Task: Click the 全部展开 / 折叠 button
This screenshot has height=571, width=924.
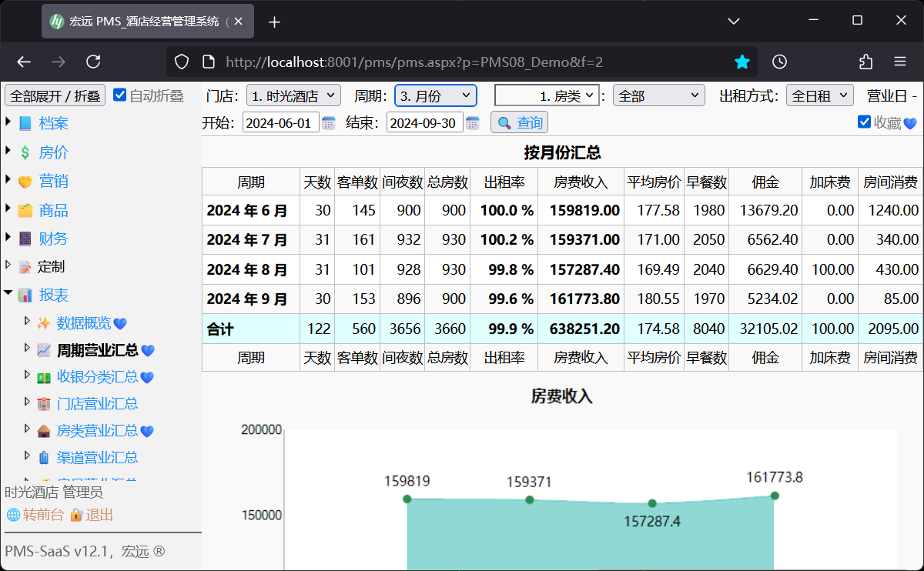Action: (55, 96)
